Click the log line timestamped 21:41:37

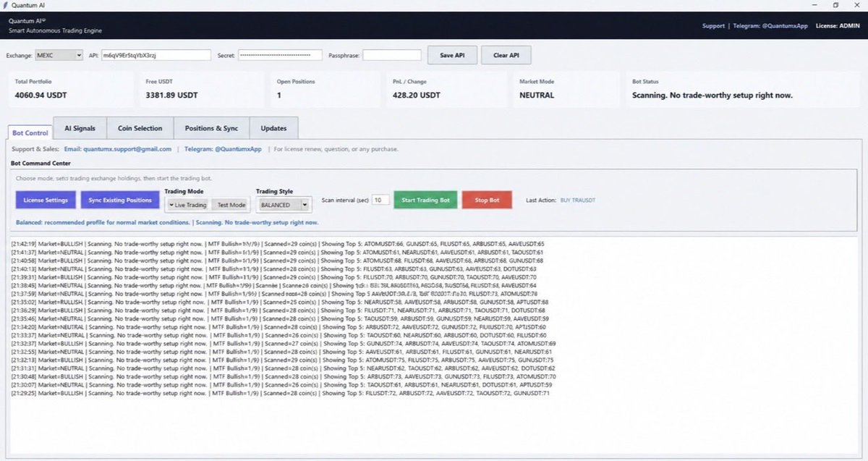click(x=278, y=252)
